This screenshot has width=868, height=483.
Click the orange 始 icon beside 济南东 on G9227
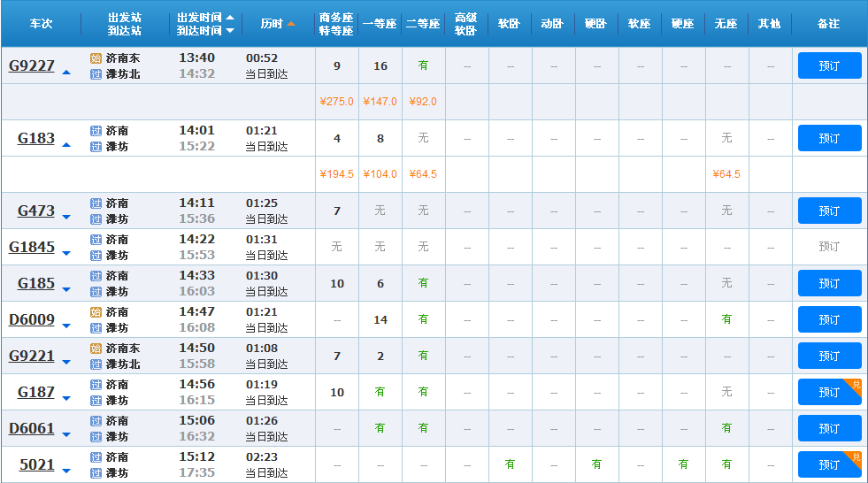click(96, 58)
